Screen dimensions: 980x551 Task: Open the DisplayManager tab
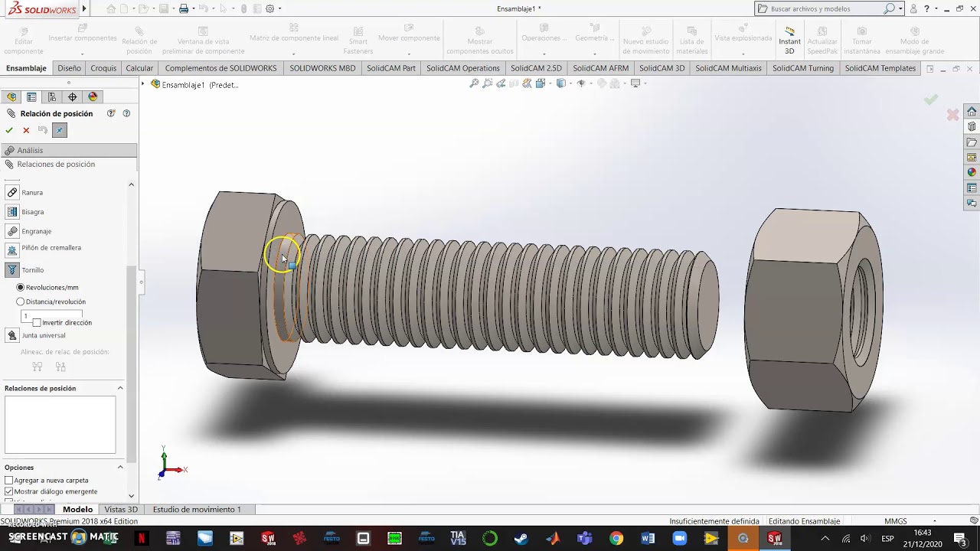93,97
